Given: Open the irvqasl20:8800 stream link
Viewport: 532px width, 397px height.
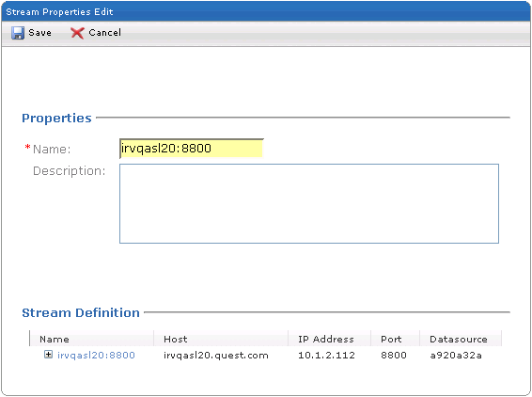Looking at the screenshot, I should coord(96,356).
